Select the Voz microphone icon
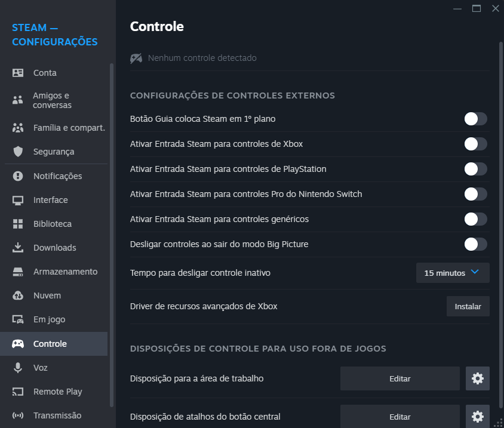504x428 pixels. (x=18, y=368)
